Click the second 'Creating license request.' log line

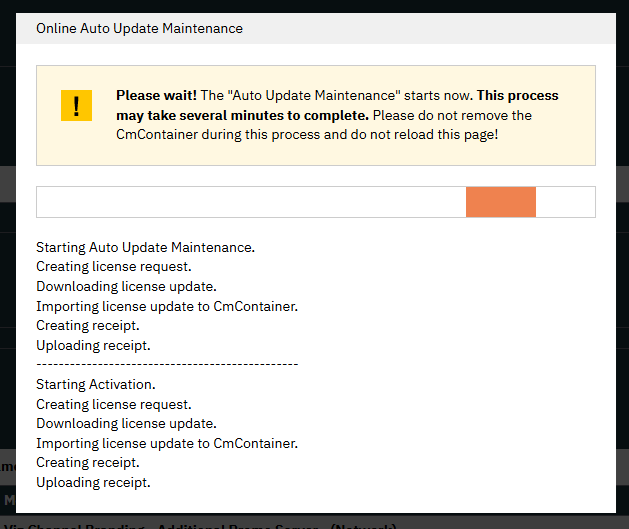coord(113,405)
